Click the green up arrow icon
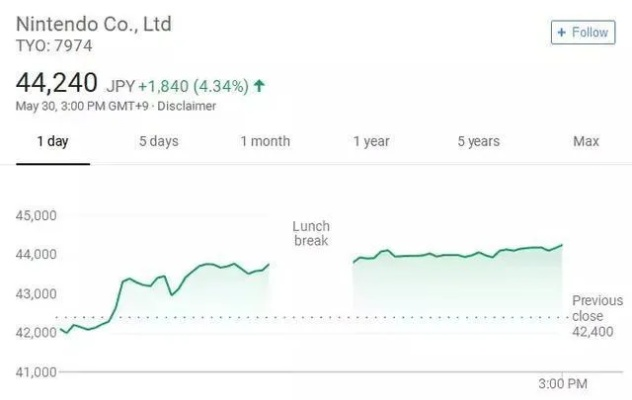 click(260, 86)
